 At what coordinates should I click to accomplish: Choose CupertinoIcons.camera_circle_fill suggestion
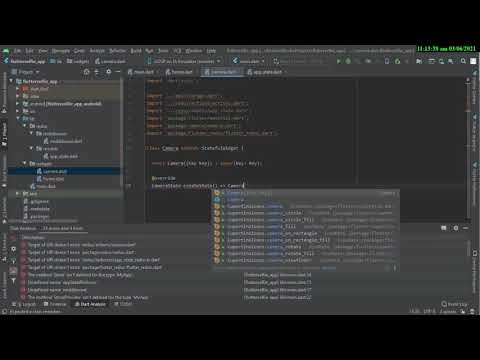(x=305, y=220)
